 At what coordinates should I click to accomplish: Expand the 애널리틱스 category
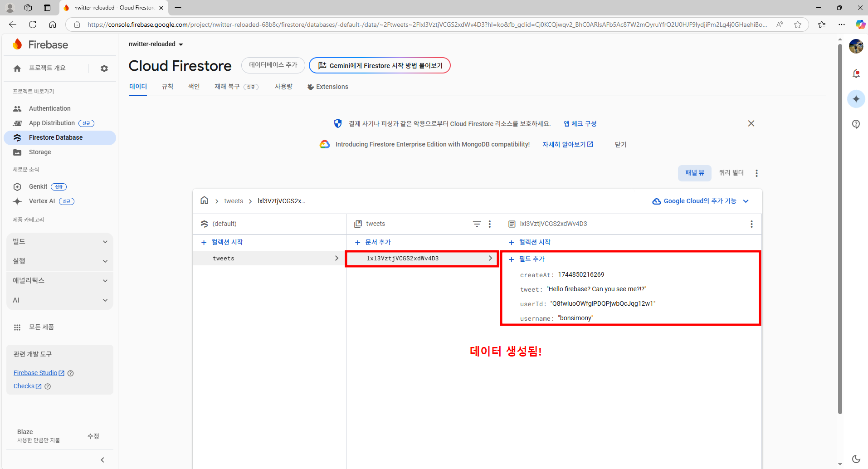coord(60,281)
